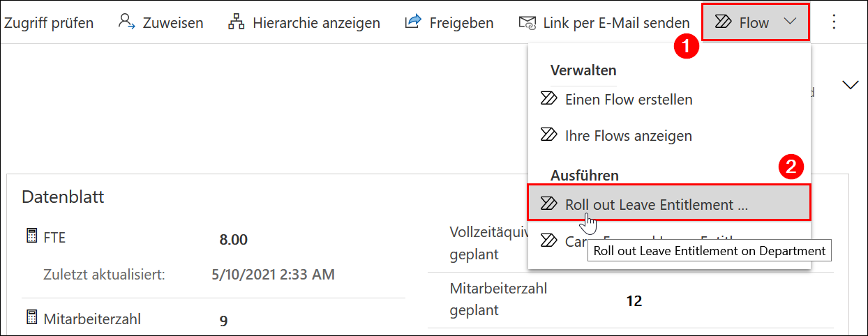868x336 pixels.
Task: Click the Flow icon in toolbar
Action: (x=722, y=22)
